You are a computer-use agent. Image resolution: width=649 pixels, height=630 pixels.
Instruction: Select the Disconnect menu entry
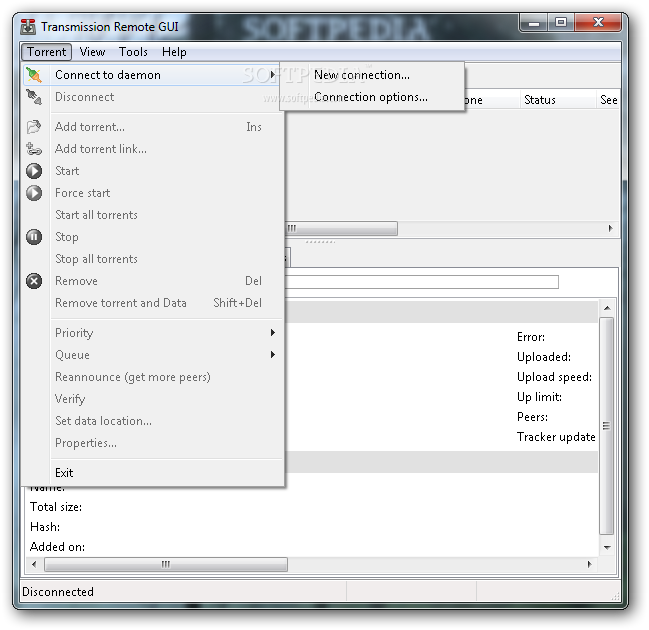pos(152,97)
